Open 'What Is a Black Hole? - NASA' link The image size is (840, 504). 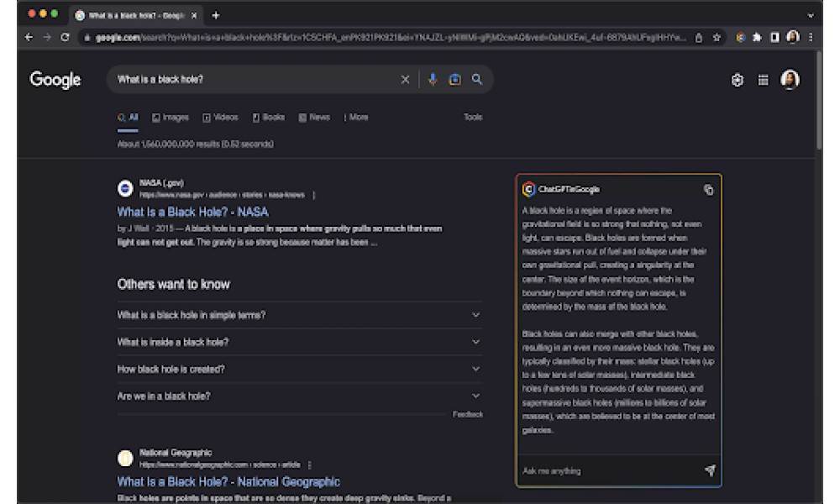click(x=193, y=212)
